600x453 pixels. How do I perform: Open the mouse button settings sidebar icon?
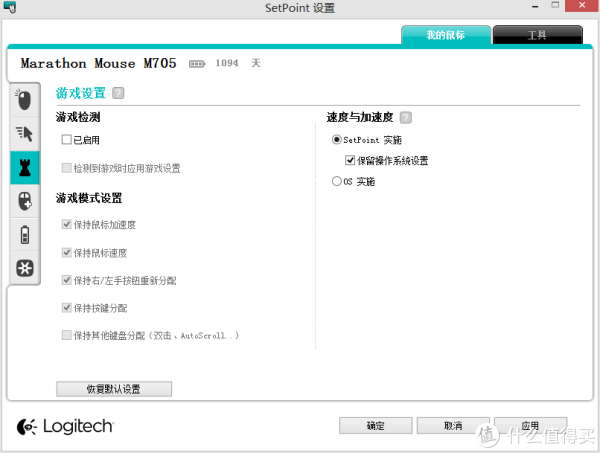pyautogui.click(x=24, y=100)
